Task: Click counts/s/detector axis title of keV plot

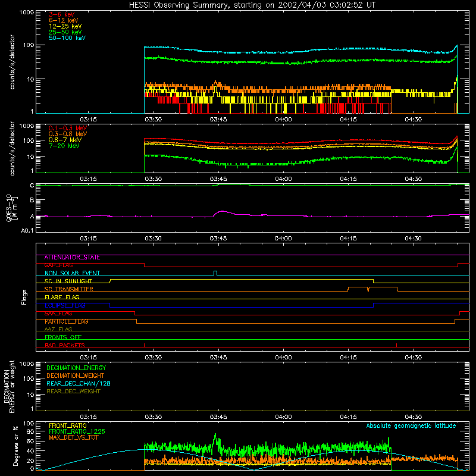Action: [x=12, y=62]
